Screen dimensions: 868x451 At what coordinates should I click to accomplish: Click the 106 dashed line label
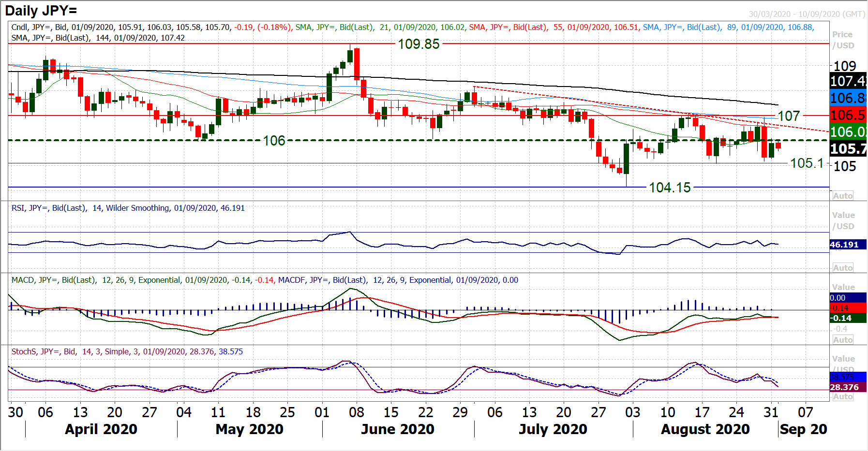tap(274, 141)
